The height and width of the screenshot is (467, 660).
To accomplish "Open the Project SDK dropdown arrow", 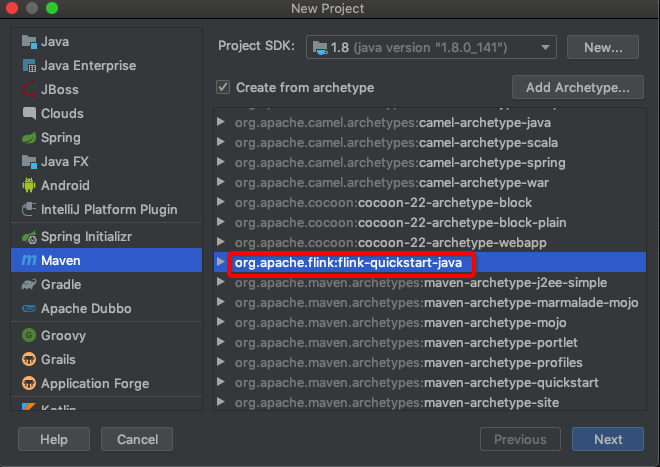I will coord(546,47).
